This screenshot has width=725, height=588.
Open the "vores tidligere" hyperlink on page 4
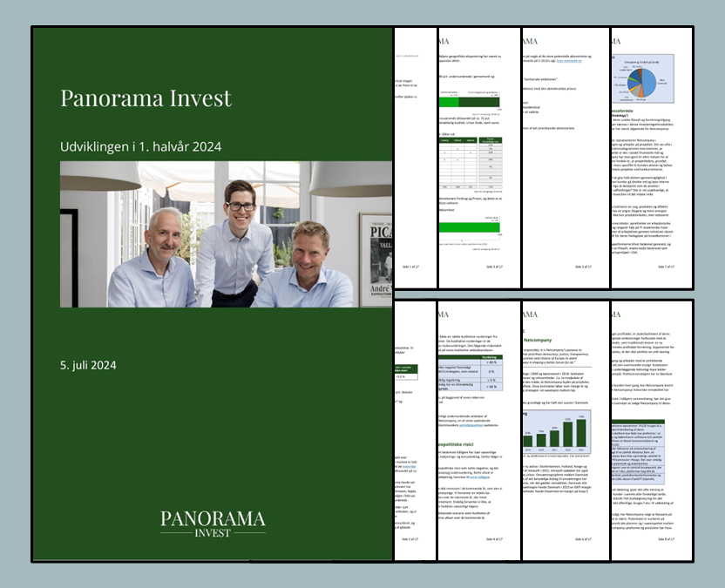[x=479, y=476]
